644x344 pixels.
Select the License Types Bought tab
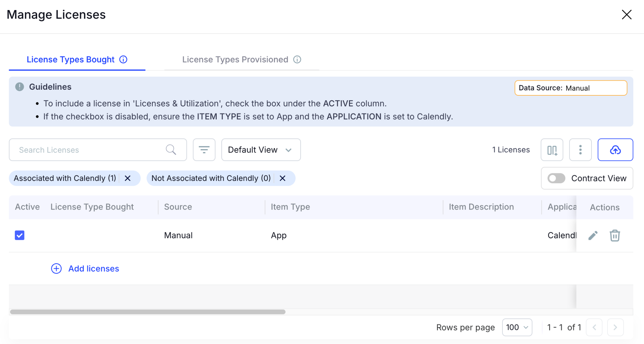(70, 59)
